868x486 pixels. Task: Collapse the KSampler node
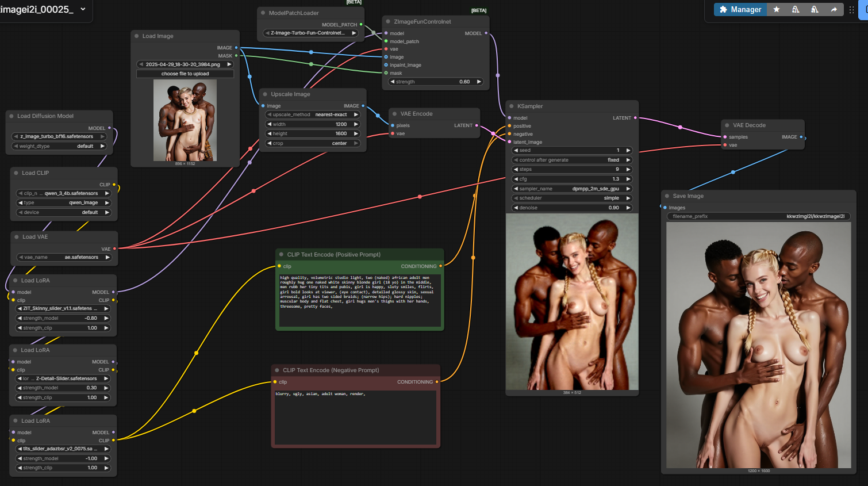coord(512,106)
